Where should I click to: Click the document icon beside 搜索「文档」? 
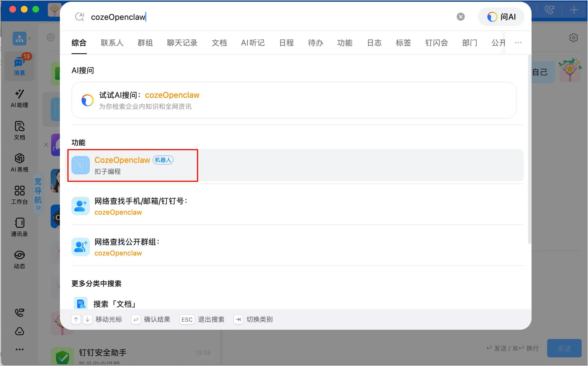click(81, 303)
